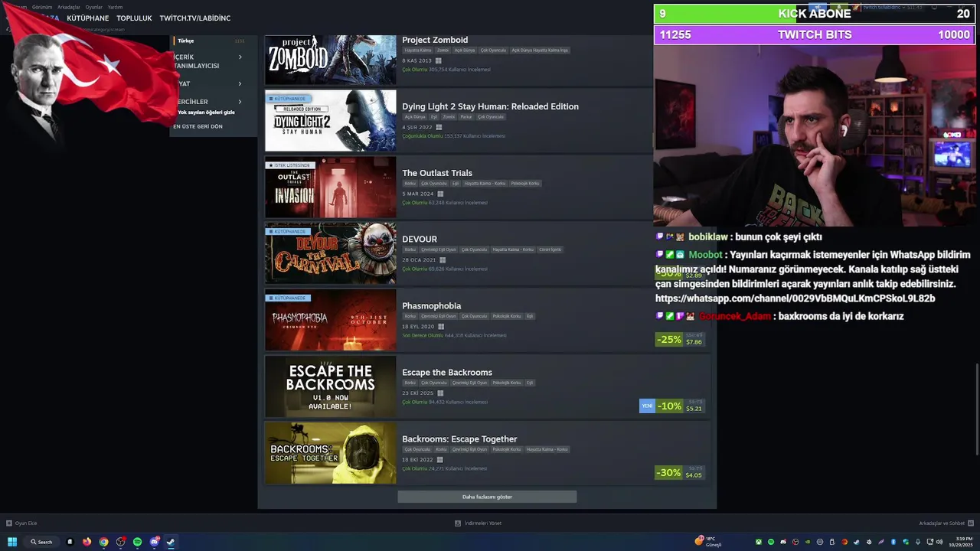Open The Outlast Trials thumbnail
Image resolution: width=980 pixels, height=551 pixels.
[331, 187]
